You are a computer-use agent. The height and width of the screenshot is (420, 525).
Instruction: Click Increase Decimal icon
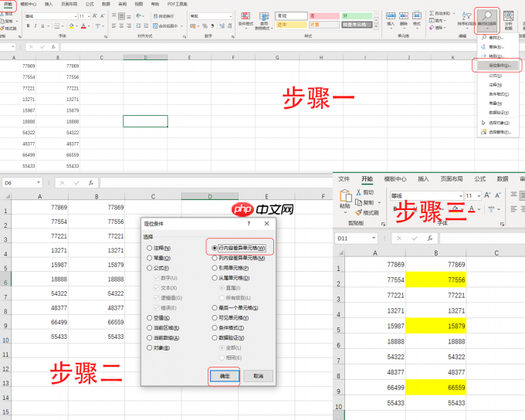click(x=222, y=25)
